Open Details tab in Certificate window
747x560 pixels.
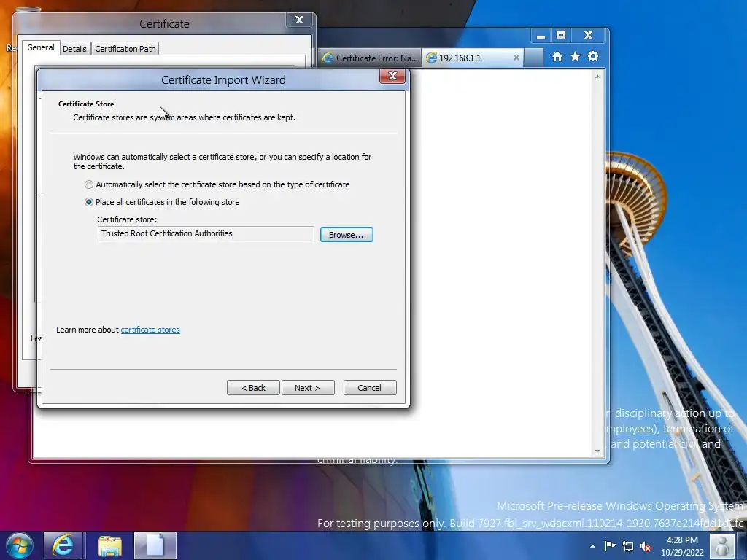click(x=75, y=49)
